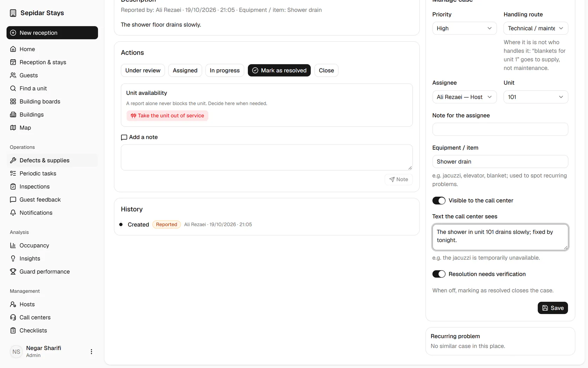The width and height of the screenshot is (588, 368).
Task: Click the Insights lightbulb icon
Action: pos(13,259)
